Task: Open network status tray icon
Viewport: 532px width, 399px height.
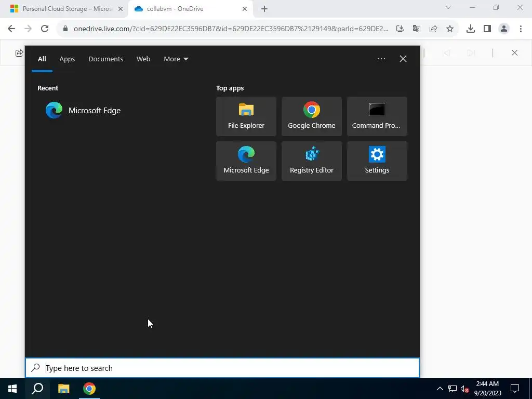Action: tap(453, 389)
